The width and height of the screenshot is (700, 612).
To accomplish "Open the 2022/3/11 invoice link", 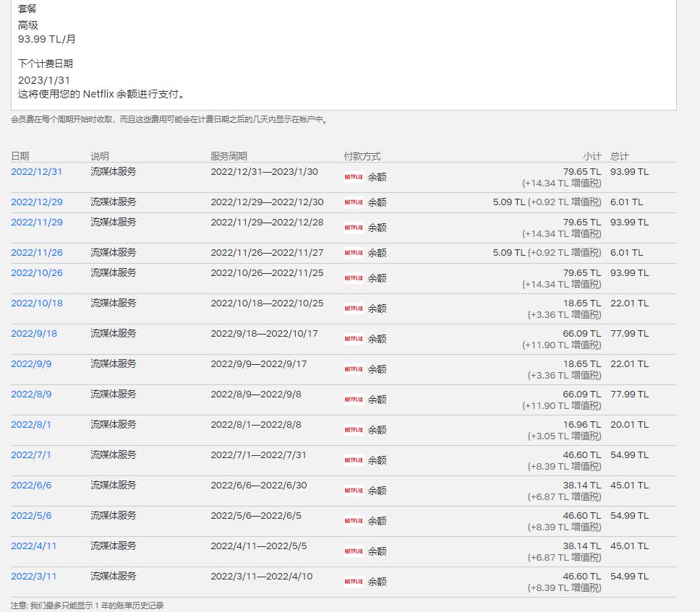I will pyautogui.click(x=34, y=577).
